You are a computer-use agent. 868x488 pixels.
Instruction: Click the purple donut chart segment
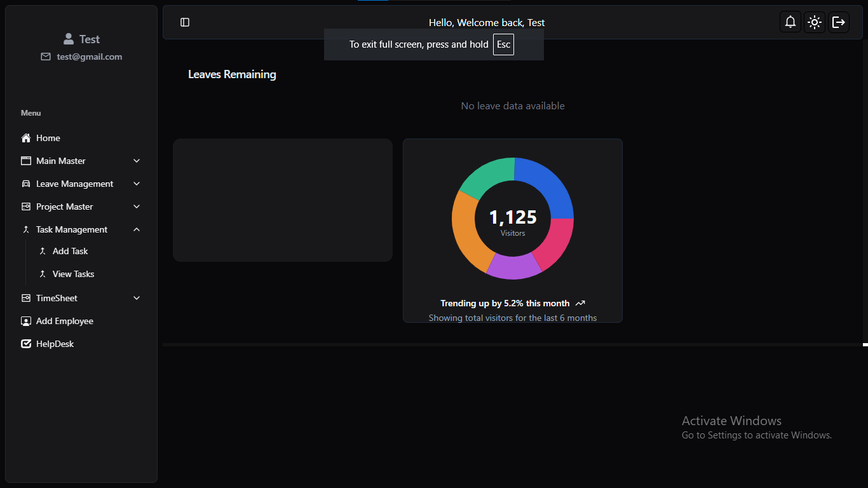[x=513, y=267]
